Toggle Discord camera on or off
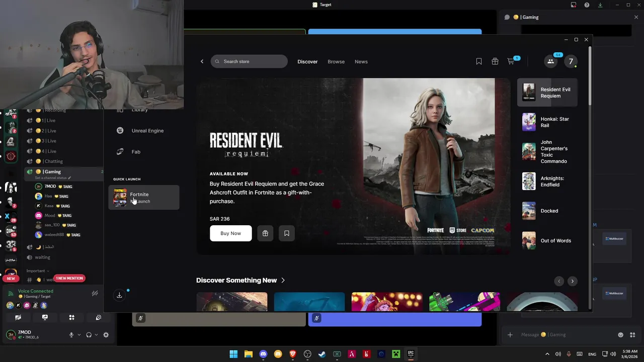 click(x=18, y=318)
